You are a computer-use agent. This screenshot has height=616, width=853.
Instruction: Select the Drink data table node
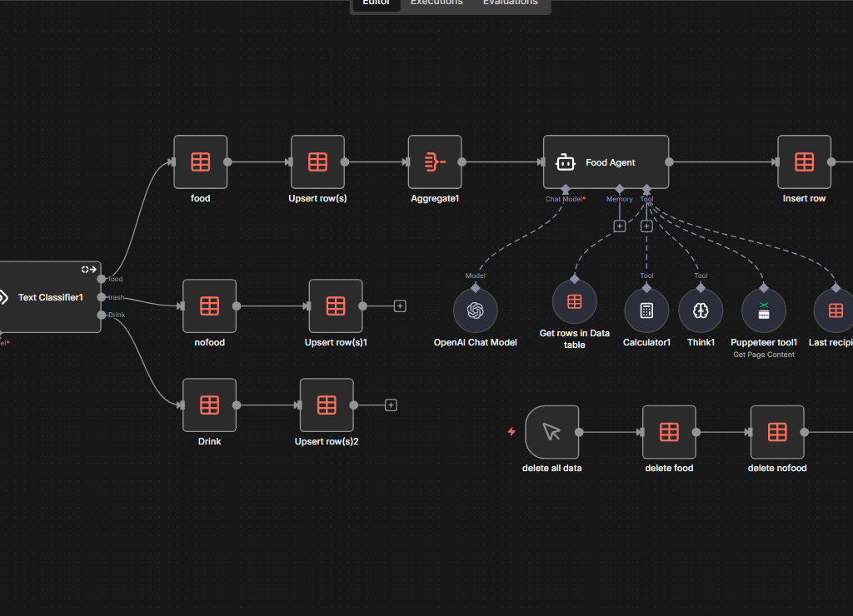tap(209, 405)
